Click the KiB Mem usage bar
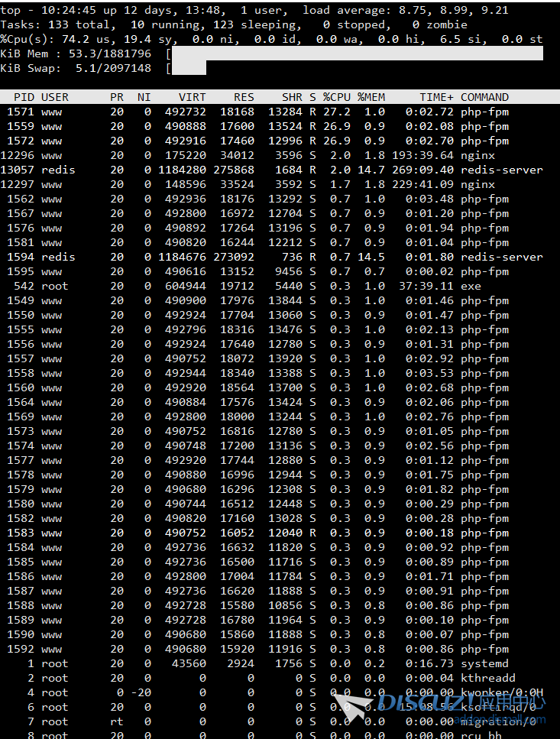This screenshot has height=739, width=560. pyautogui.click(x=358, y=53)
